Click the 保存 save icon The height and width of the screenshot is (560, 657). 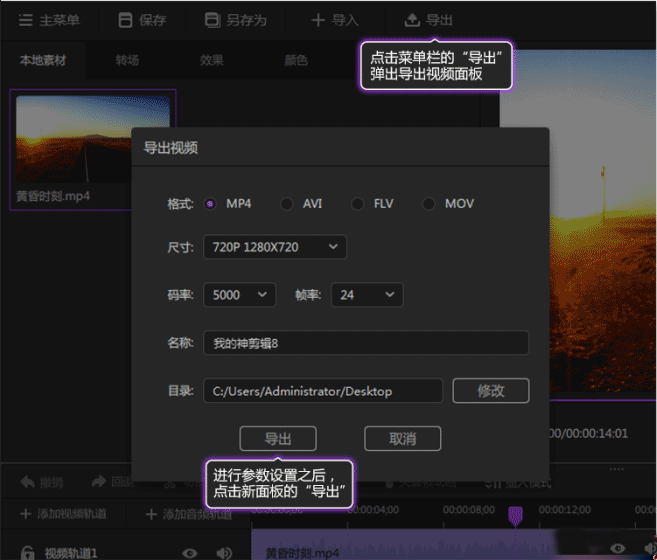point(124,20)
